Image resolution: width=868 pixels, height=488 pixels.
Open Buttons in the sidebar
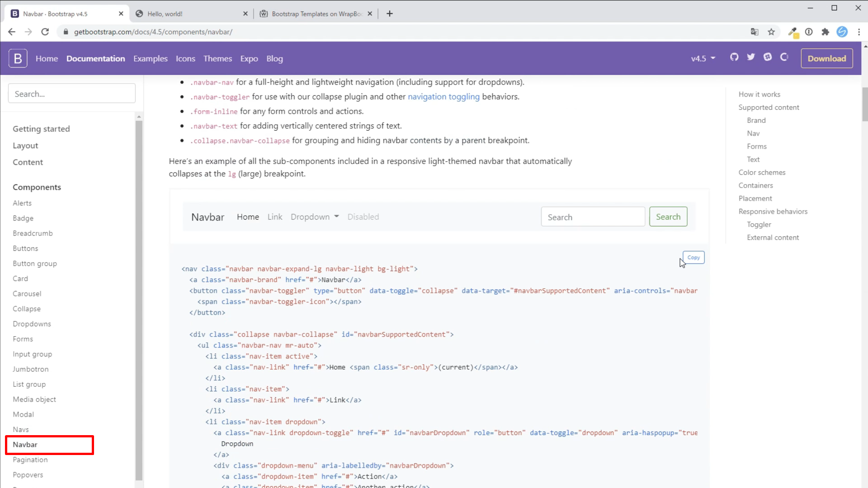pos(25,249)
